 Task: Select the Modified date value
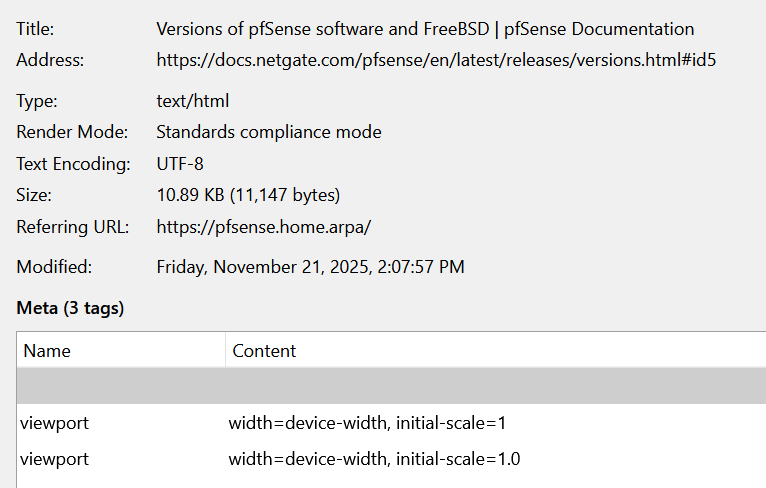point(310,267)
